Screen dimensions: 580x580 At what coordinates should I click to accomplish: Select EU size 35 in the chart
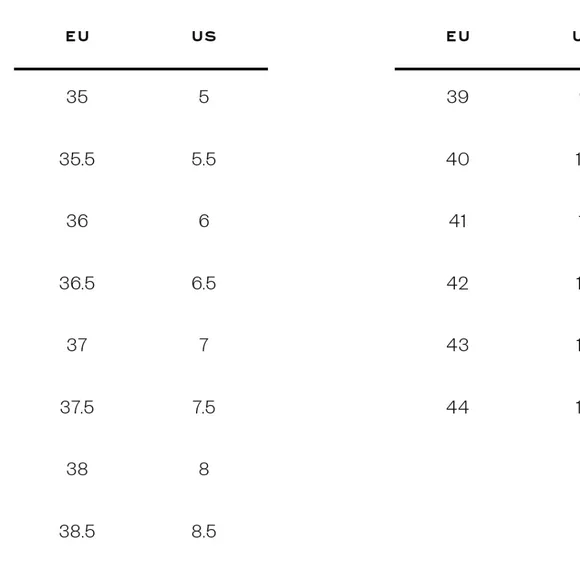(77, 97)
